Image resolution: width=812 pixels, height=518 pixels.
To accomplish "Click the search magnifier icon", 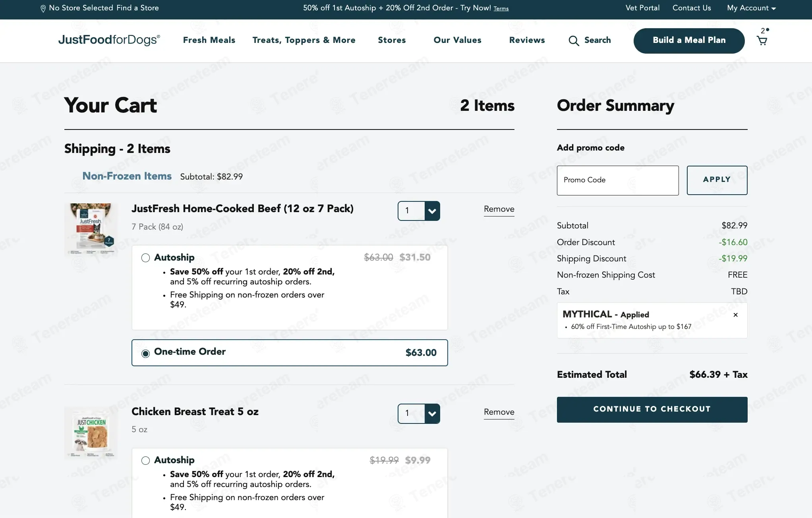I will 574,41.
